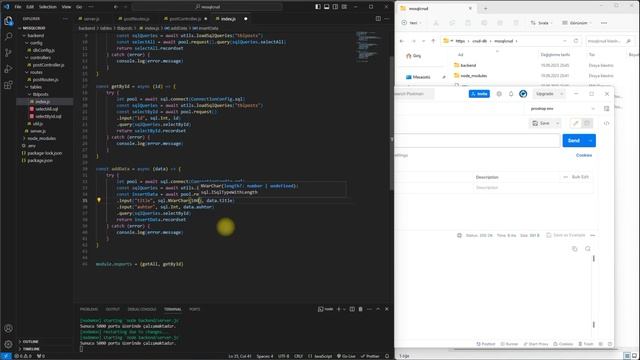Image resolution: width=640 pixels, height=360 pixels.
Task: Click the Postman settings gear icon
Action: [499, 94]
